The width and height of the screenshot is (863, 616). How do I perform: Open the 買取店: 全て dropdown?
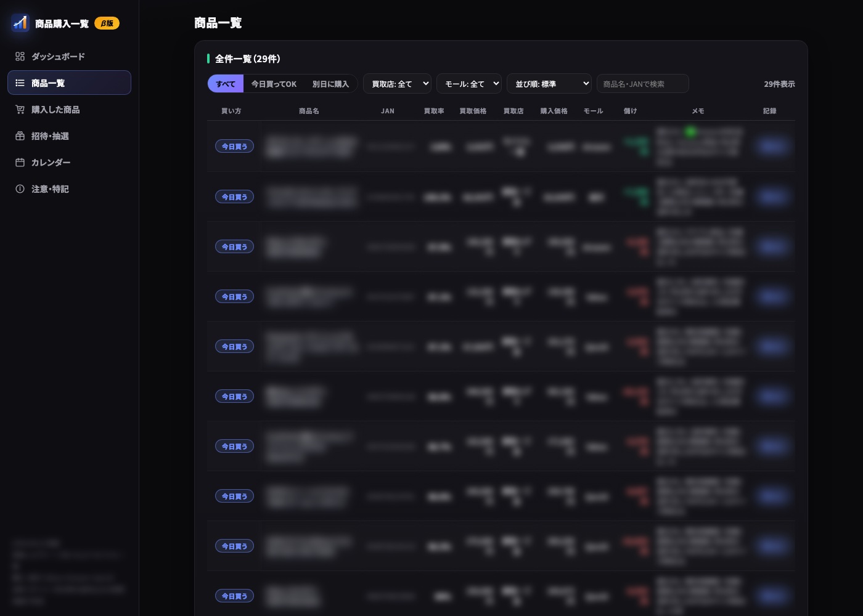point(397,84)
